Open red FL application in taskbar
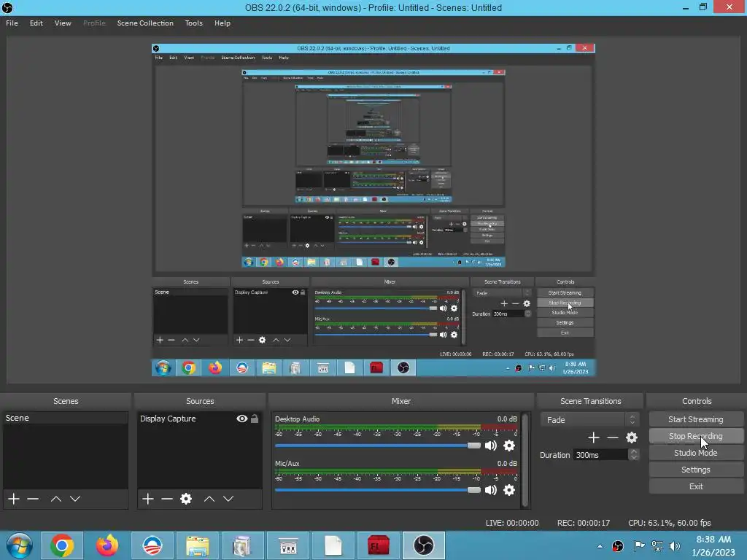Image resolution: width=747 pixels, height=560 pixels. (379, 545)
